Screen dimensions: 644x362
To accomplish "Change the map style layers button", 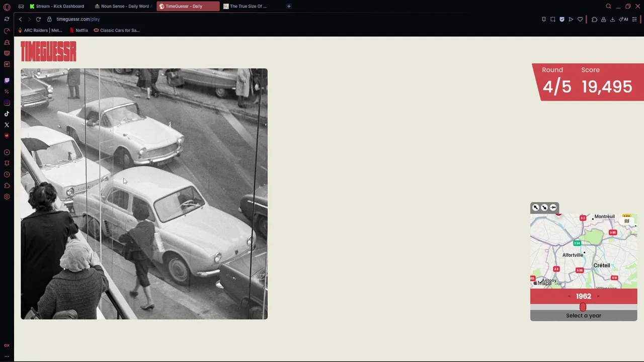I will pos(627,221).
